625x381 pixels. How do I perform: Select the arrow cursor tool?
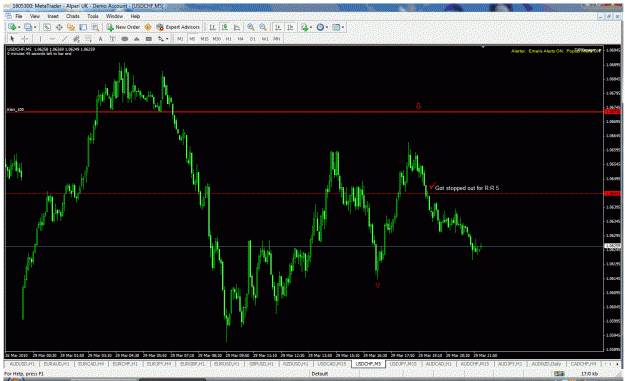coord(12,39)
